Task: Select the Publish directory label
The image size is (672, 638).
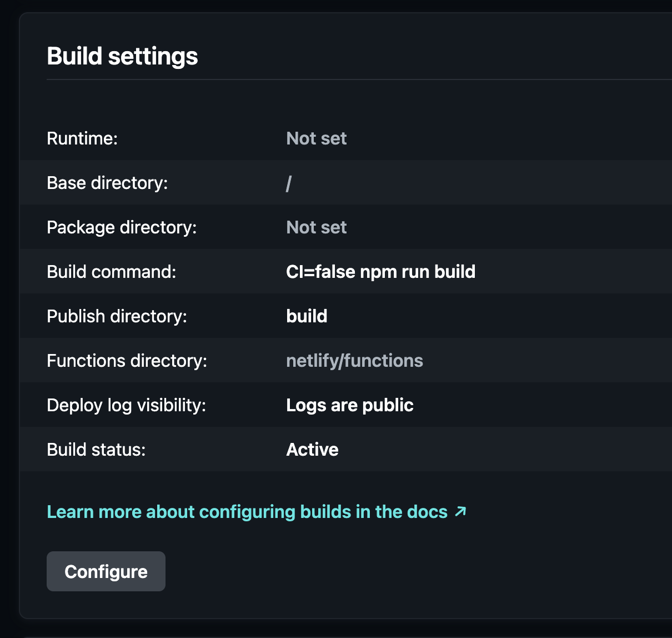Action: click(x=117, y=316)
